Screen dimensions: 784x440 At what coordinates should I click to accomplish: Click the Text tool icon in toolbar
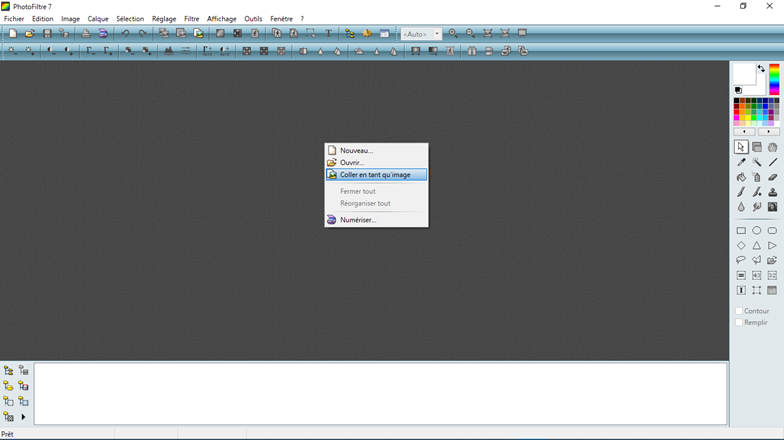click(329, 34)
